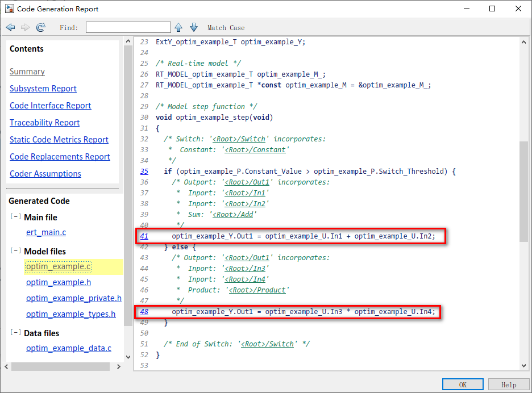Click the Find text input field

pyautogui.click(x=128, y=27)
